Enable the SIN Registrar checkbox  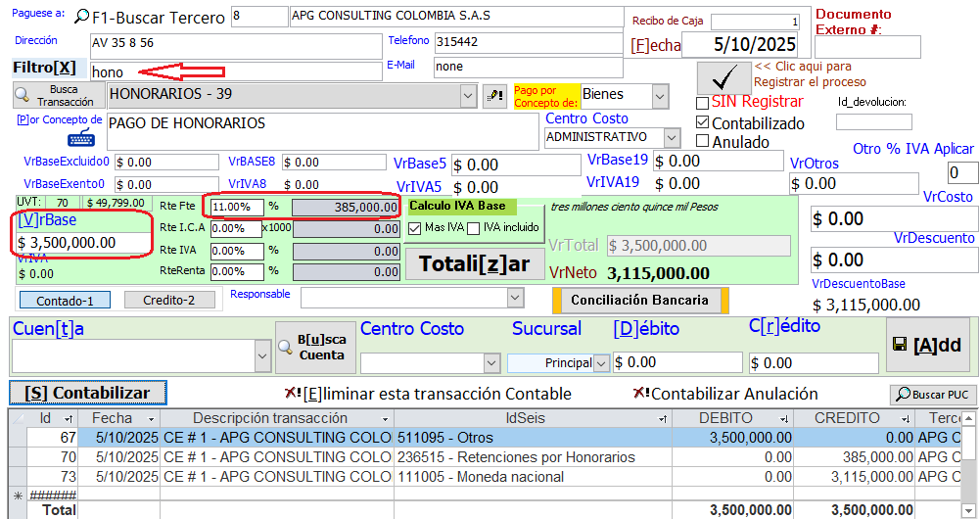pyautogui.click(x=702, y=103)
